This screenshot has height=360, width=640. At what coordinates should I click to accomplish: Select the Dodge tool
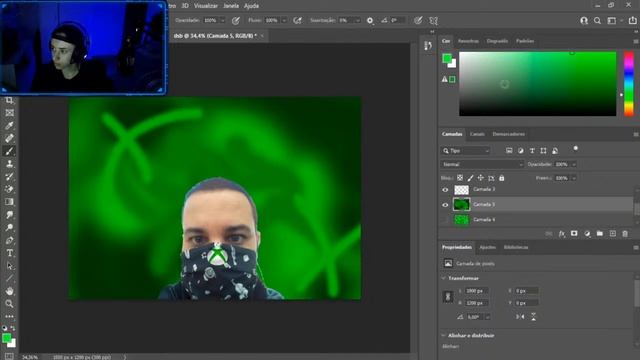[x=9, y=227]
